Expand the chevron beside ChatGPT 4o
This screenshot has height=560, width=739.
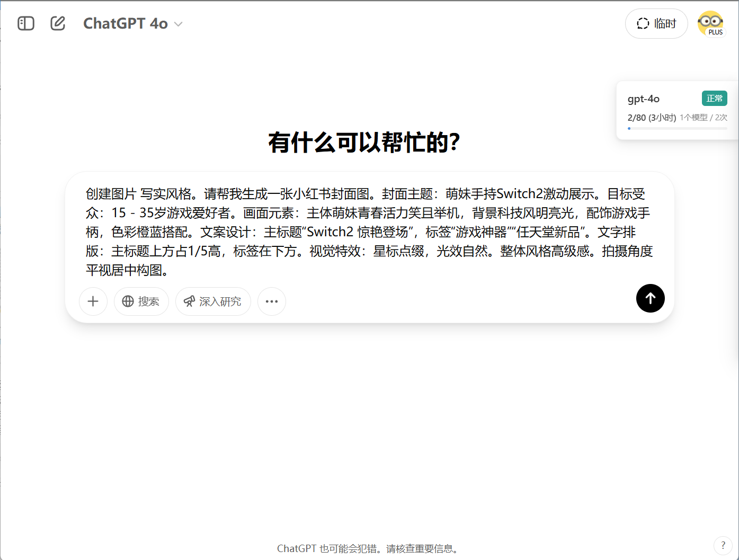(x=179, y=24)
